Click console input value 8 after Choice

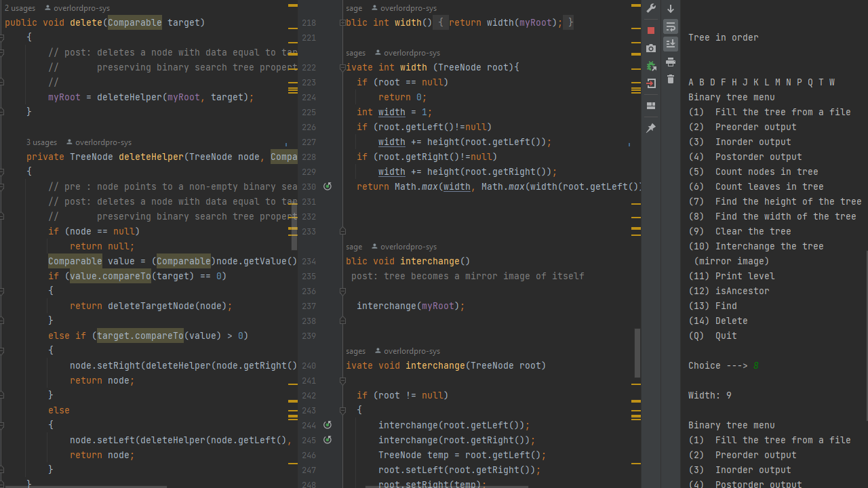pyautogui.click(x=756, y=365)
